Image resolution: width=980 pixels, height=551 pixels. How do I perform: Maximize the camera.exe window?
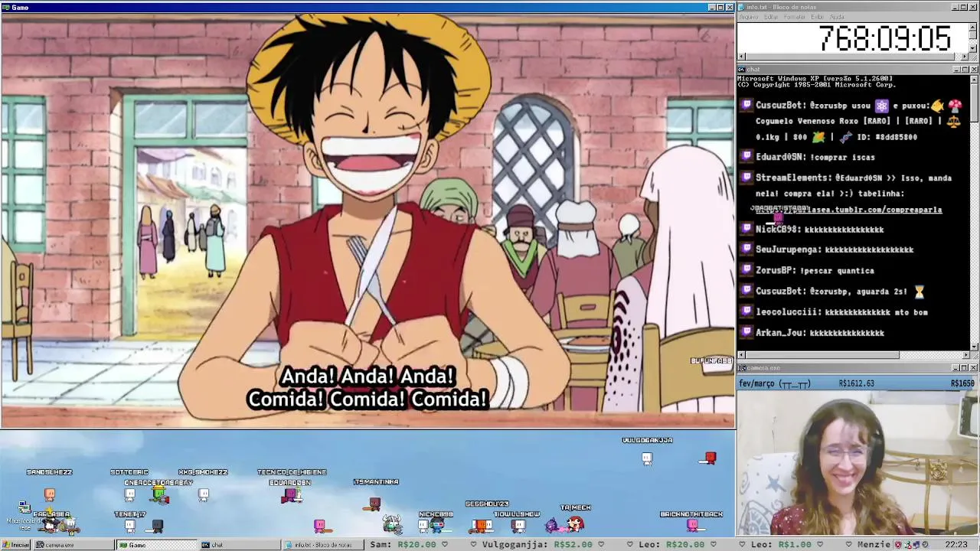[x=965, y=368]
